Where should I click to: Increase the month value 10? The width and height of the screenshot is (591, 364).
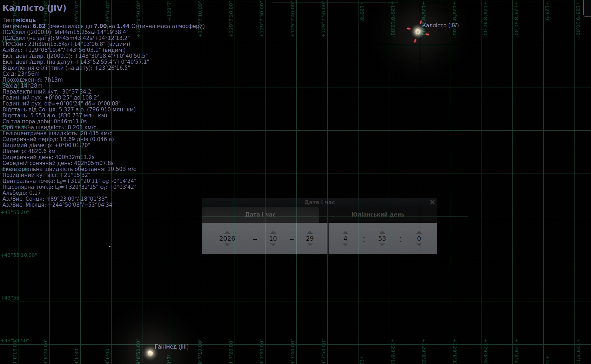click(x=273, y=232)
